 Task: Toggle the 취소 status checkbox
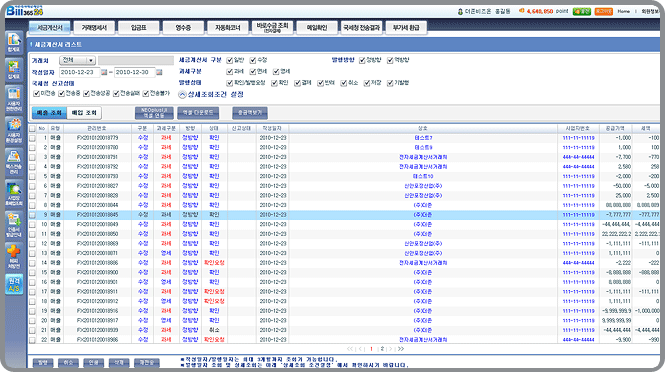click(344, 83)
